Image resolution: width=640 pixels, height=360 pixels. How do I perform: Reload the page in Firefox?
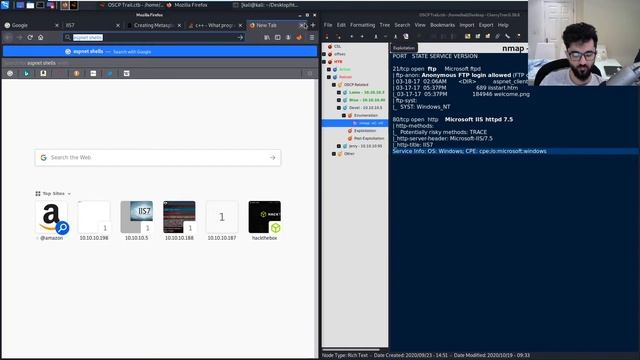30,37
